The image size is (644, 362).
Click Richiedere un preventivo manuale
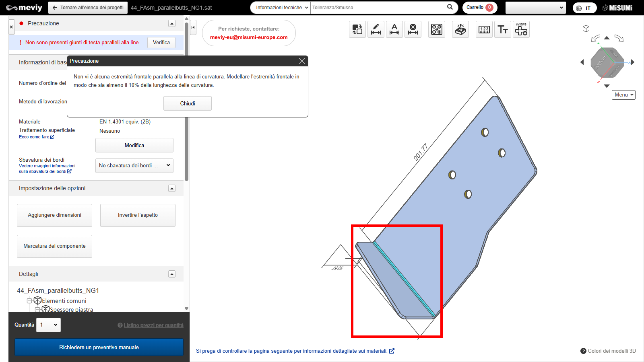[99, 347]
